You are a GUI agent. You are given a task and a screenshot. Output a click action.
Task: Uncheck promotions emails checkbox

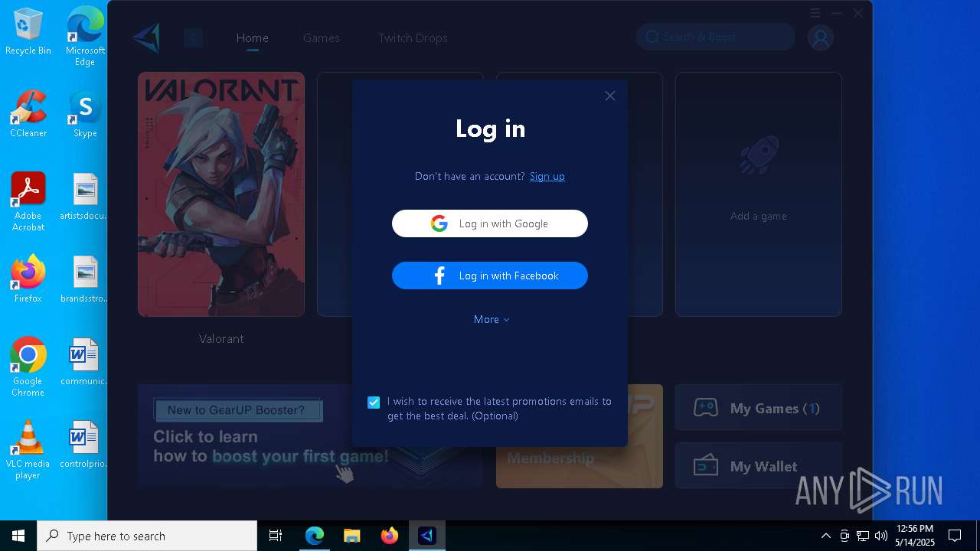374,402
